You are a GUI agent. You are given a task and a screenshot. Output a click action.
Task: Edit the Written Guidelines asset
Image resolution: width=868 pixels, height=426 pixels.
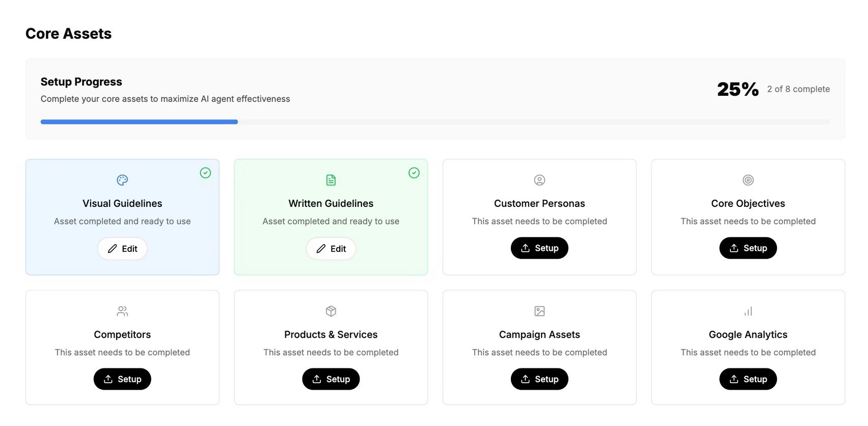tap(331, 249)
